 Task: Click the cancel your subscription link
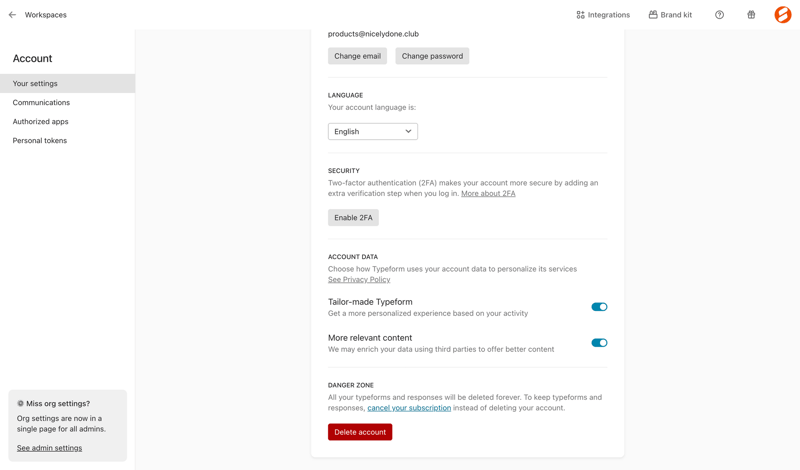tap(409, 408)
